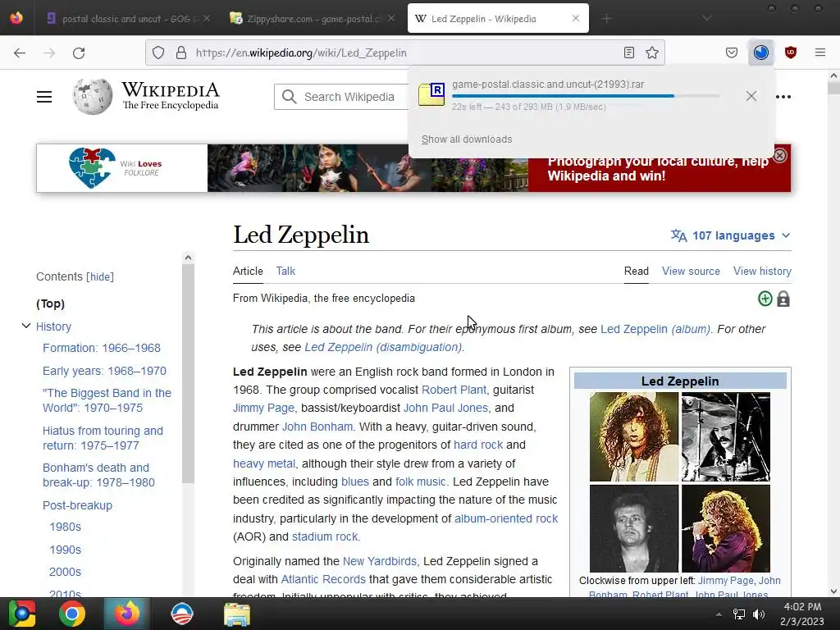Open Chrome from the taskbar
This screenshot has height=630, width=840.
(72, 614)
